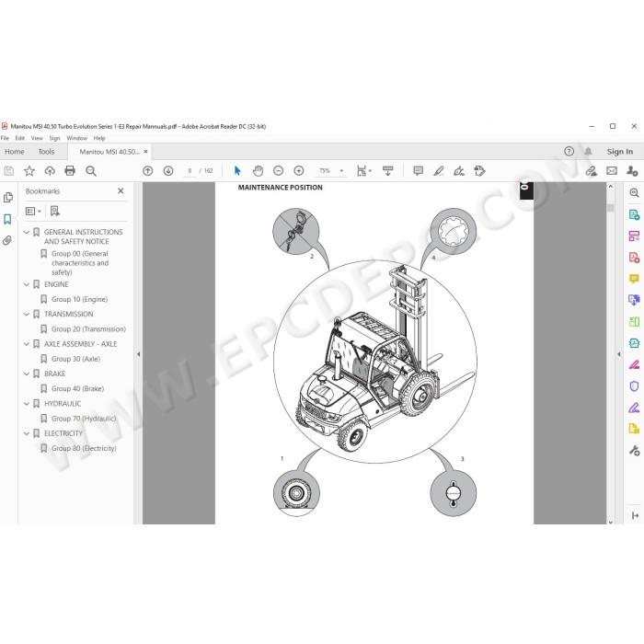Print the document
The image size is (644, 644).
coord(70,171)
